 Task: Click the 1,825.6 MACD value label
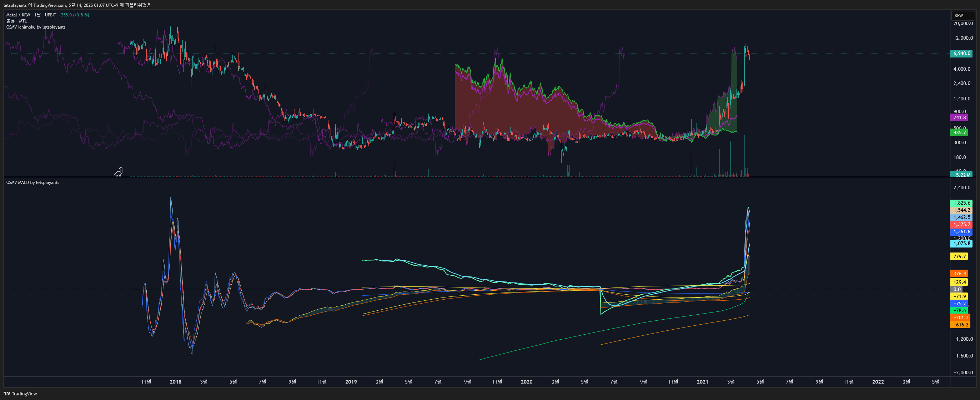[961, 203]
